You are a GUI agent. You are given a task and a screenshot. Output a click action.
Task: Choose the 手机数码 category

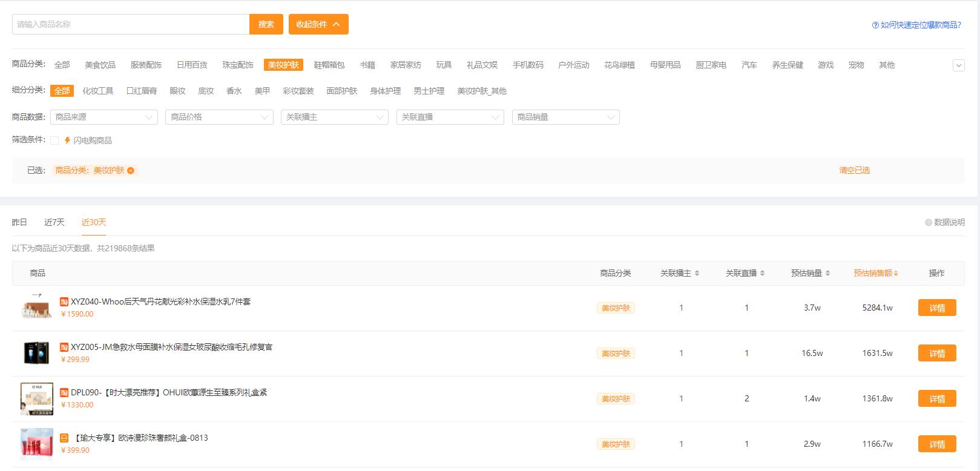coord(528,65)
